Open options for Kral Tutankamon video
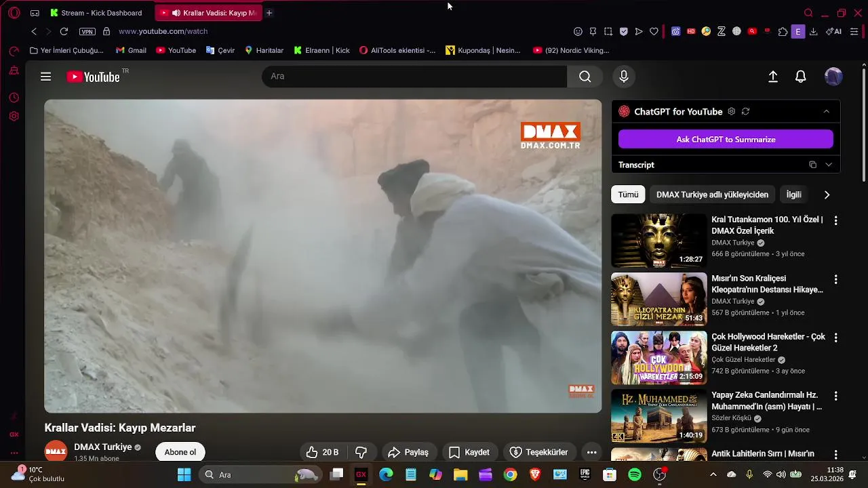 tap(835, 220)
